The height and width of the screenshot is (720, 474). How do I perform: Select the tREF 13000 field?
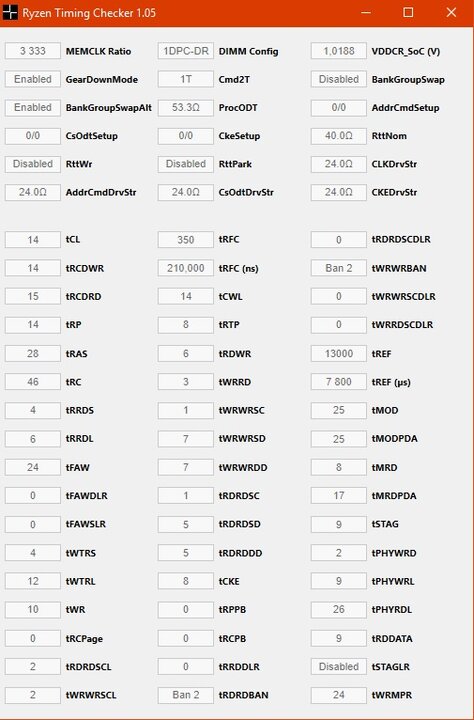tap(339, 354)
